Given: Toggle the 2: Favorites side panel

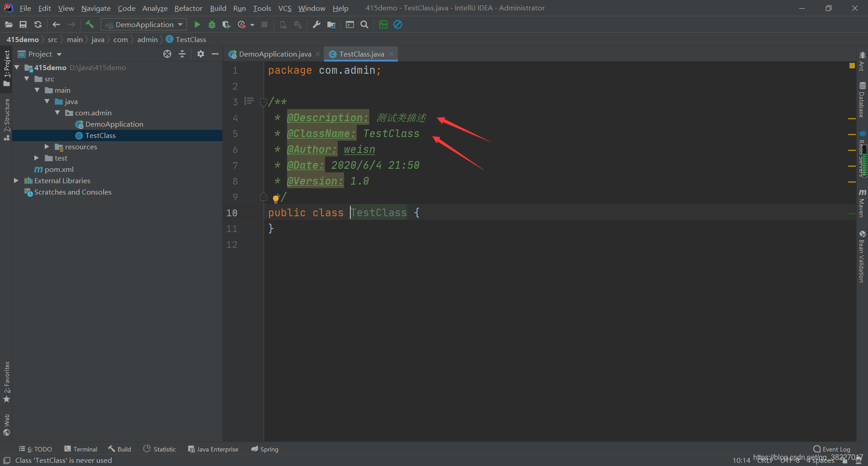Looking at the screenshot, I should click(6, 381).
